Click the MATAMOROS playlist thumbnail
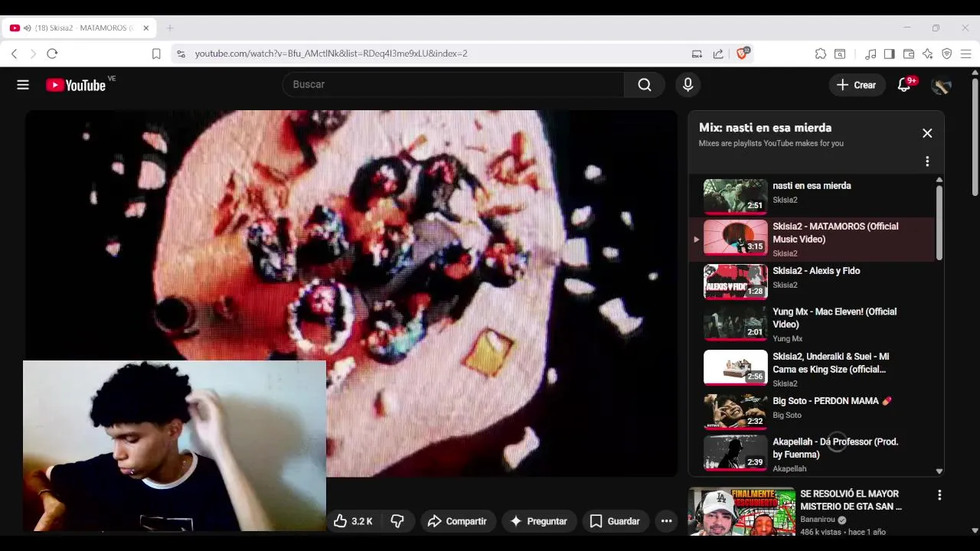Screen dimensions: 980x551 coord(735,237)
